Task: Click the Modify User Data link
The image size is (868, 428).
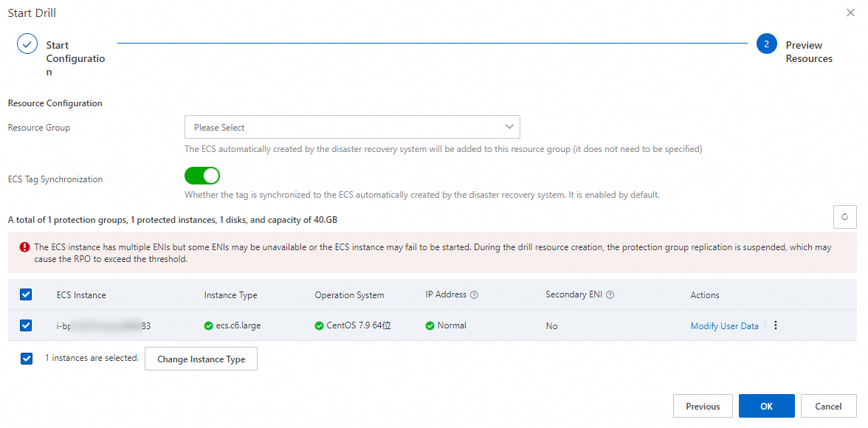Action: (x=724, y=326)
